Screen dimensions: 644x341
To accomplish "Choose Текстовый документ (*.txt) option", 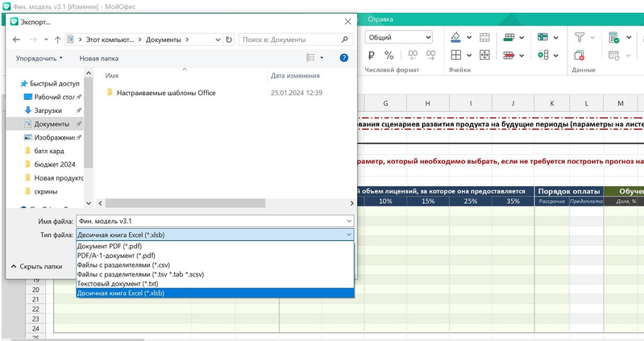I will tap(215, 284).
